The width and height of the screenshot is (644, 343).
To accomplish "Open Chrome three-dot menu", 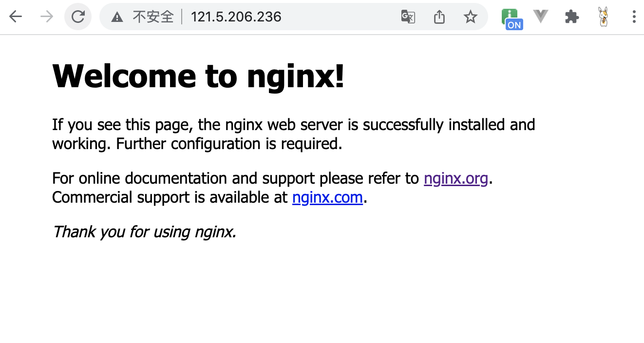I will tap(634, 17).
